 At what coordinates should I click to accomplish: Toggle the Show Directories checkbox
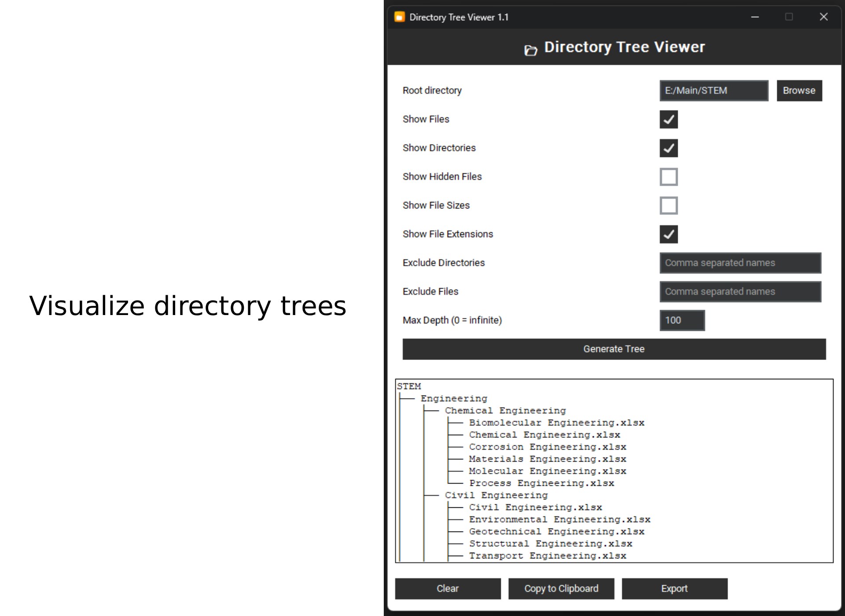[668, 148]
